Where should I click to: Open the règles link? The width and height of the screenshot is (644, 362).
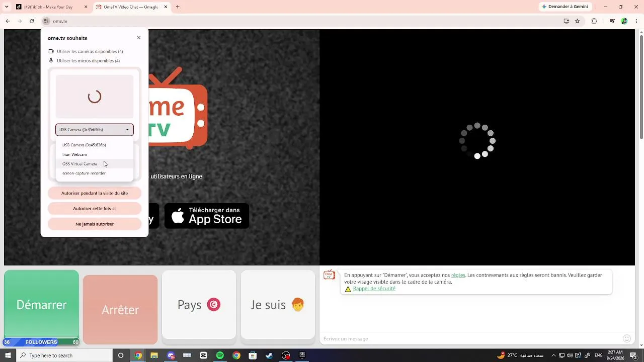click(x=458, y=275)
